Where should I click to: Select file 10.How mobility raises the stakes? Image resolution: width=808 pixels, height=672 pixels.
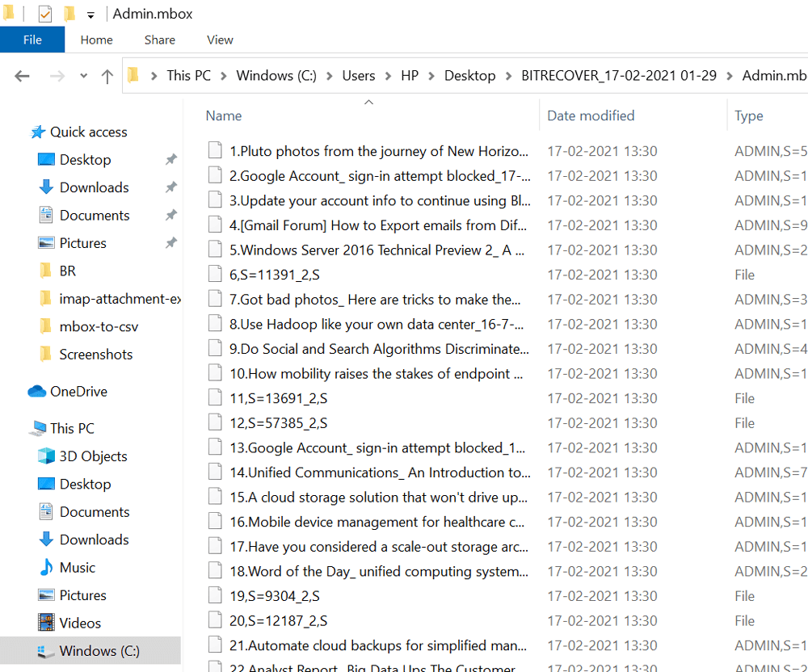click(377, 374)
